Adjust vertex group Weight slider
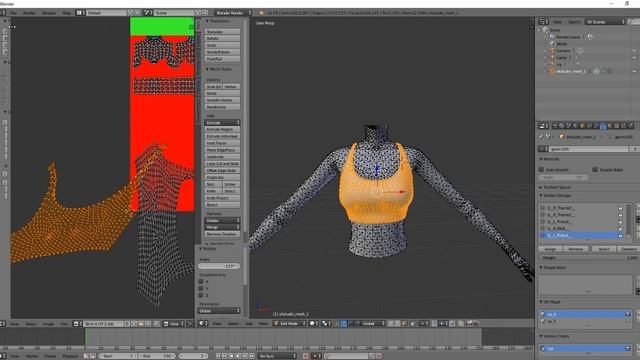This screenshot has width=640, height=360. click(589, 258)
